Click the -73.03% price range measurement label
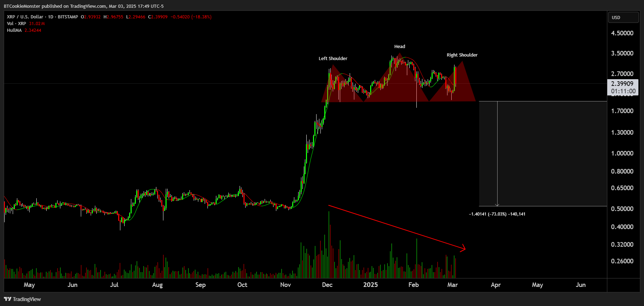Viewport: 644px width, 306px height. [497, 214]
